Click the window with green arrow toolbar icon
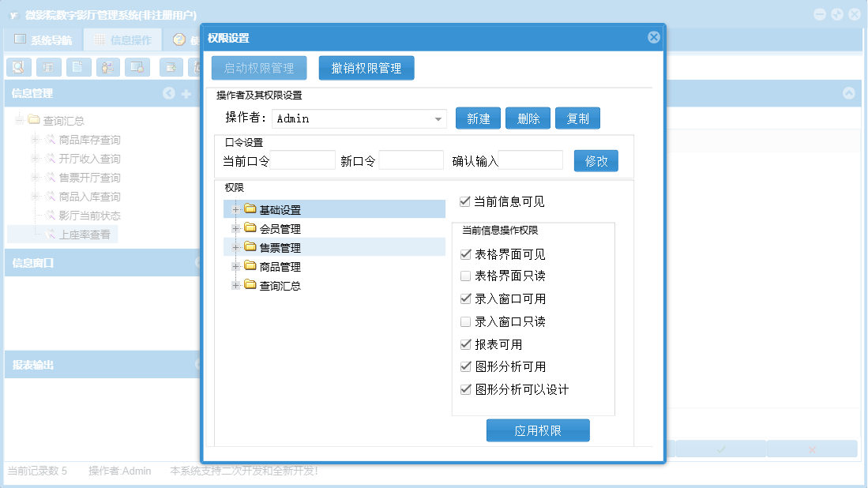Screen dimensions: 868x488 coord(171,67)
